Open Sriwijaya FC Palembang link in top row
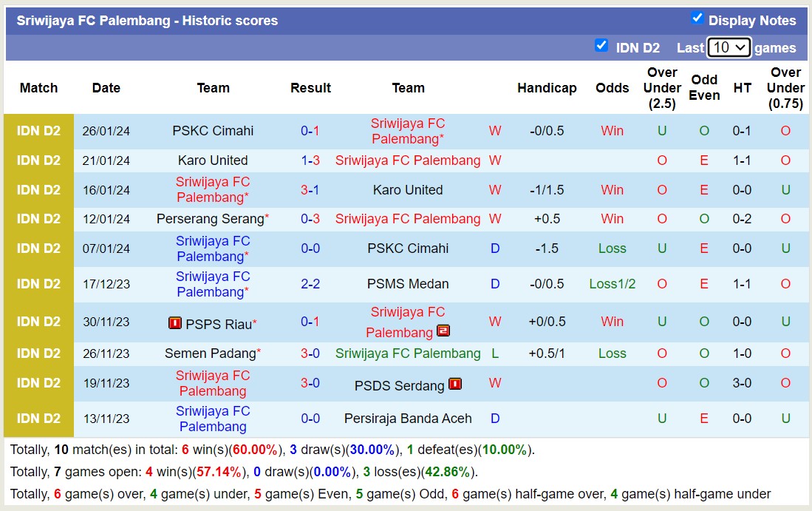 pos(408,130)
